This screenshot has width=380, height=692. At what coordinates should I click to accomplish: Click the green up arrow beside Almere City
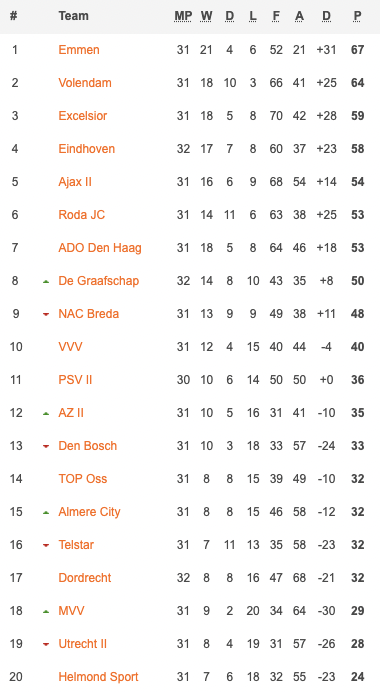coord(46,512)
